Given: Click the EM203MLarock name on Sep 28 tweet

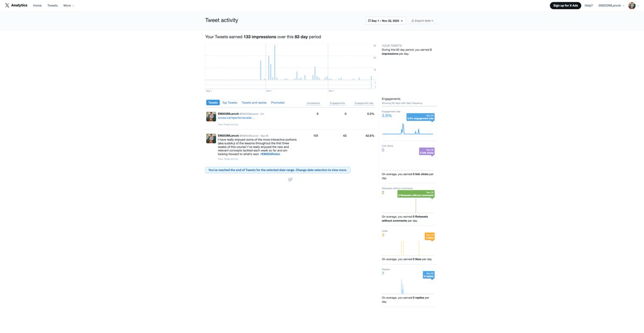Looking at the screenshot, I should pyautogui.click(x=228, y=135).
